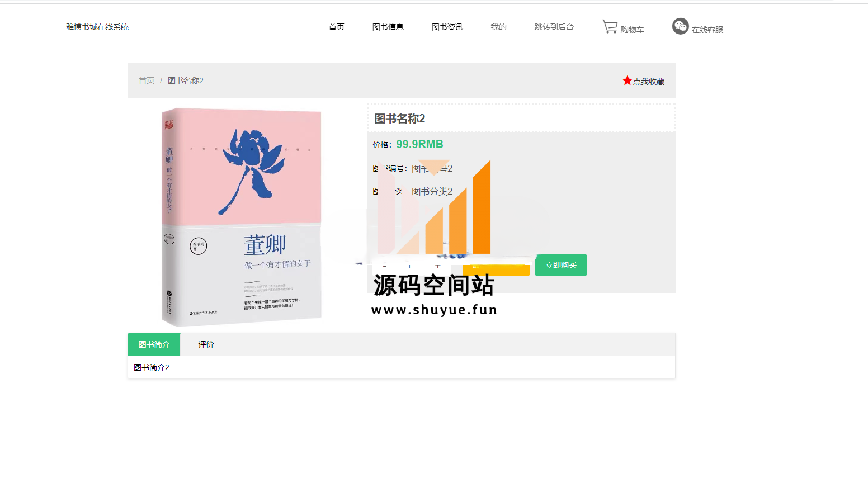Click the bold 图书名称2 book title heading
This screenshot has height=478, width=868.
[x=400, y=119]
